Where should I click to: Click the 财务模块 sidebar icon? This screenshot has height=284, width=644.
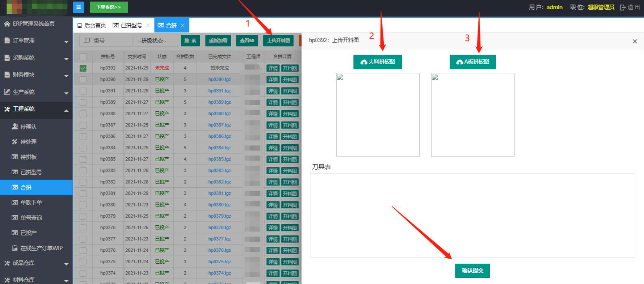tap(7, 74)
